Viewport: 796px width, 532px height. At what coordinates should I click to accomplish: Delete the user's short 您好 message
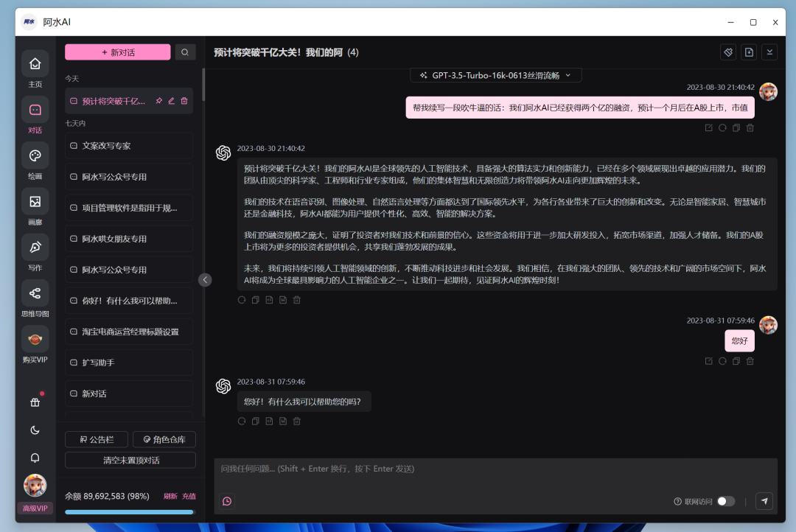750,361
